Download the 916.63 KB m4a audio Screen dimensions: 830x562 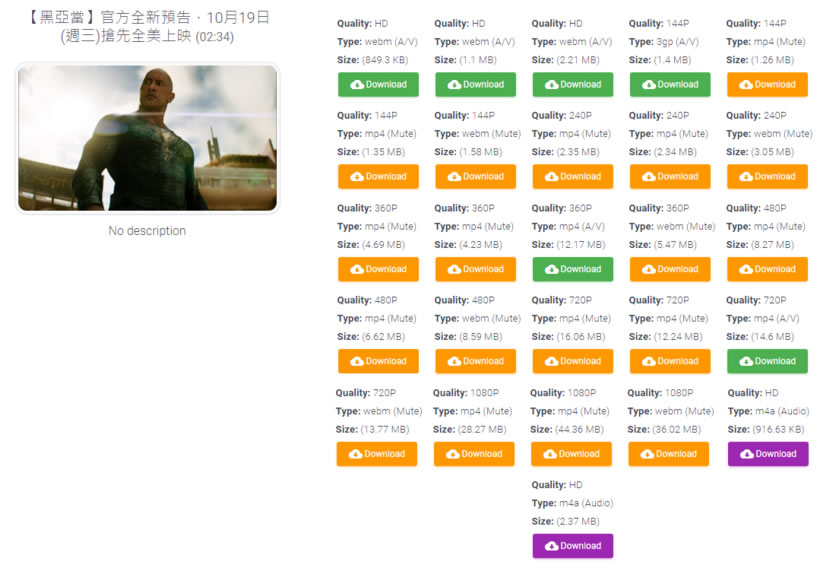(767, 454)
